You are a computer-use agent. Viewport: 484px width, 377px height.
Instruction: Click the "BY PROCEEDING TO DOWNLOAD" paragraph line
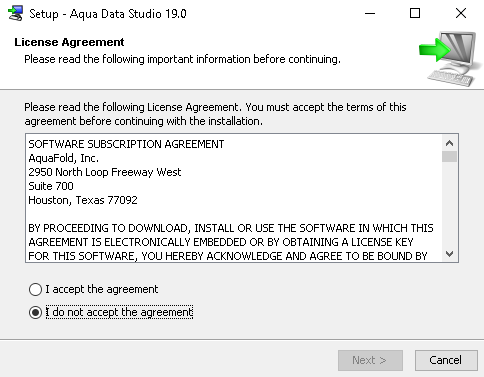coord(231,228)
